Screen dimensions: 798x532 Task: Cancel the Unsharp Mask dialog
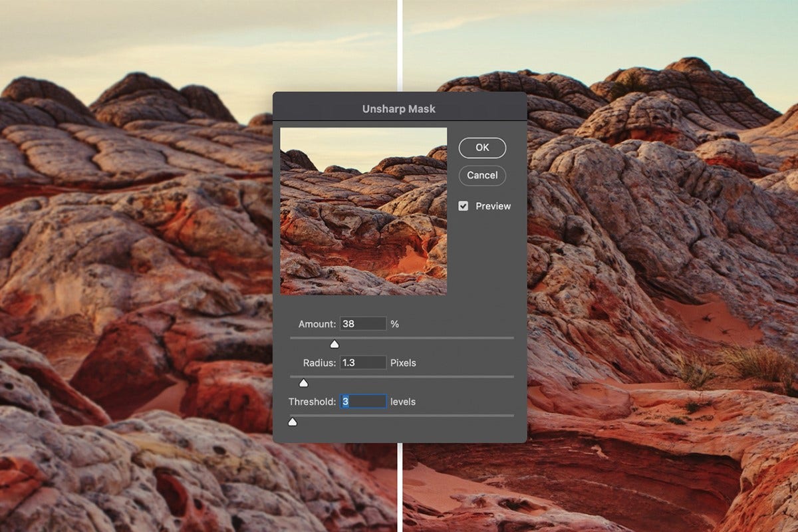point(482,176)
